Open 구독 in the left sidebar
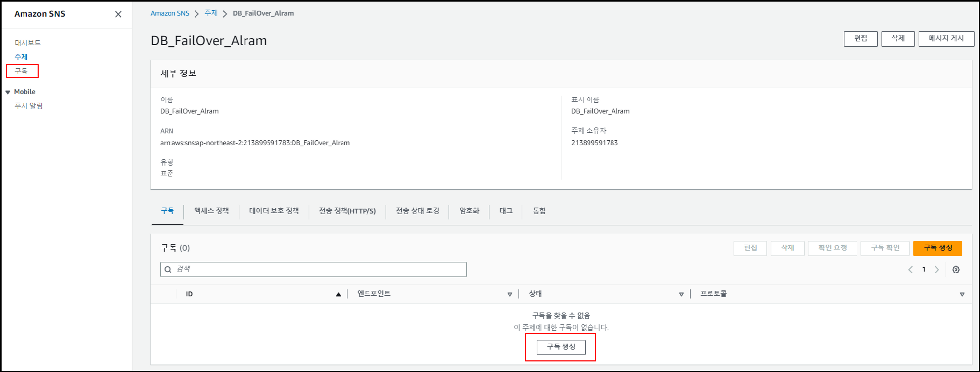Screen dimensions: 980x372 coord(21,71)
